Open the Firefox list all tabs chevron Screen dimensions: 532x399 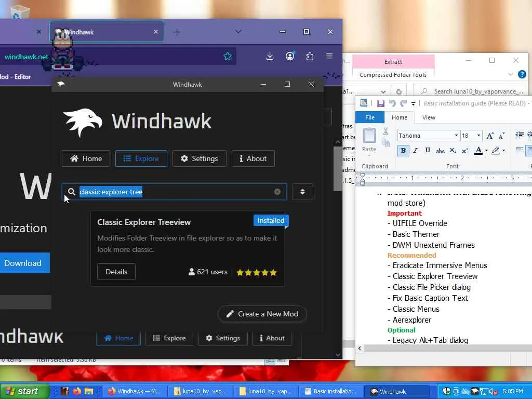click(x=238, y=32)
